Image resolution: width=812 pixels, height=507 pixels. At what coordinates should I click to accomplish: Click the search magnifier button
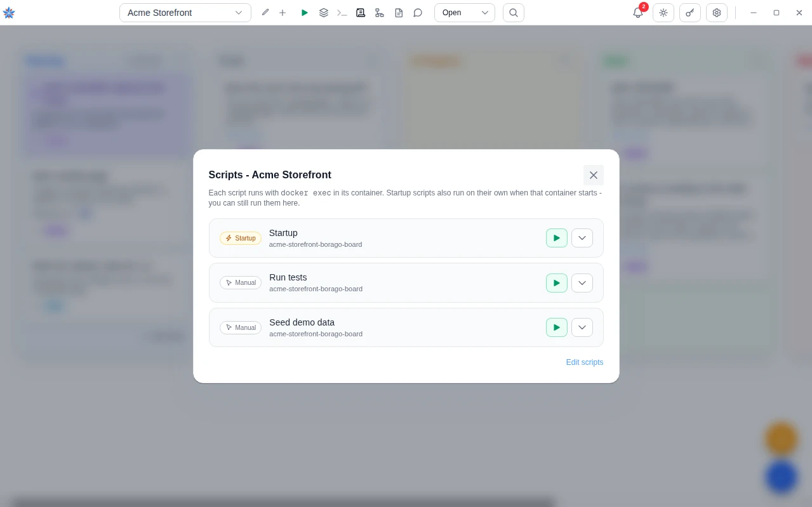(514, 13)
